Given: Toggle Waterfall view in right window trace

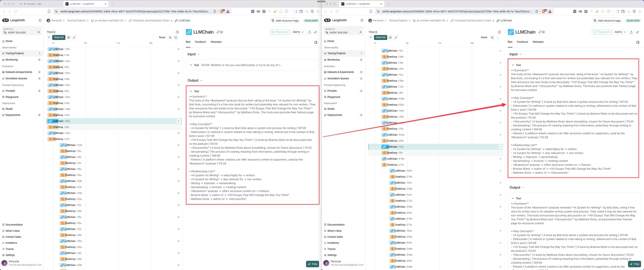Looking at the screenshot, I should (380, 37).
